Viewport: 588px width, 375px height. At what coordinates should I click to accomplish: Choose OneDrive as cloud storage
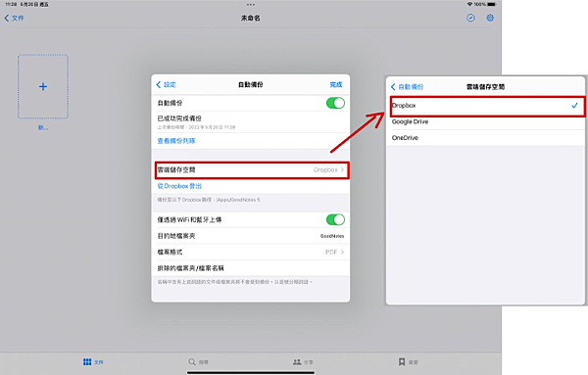[x=486, y=138]
